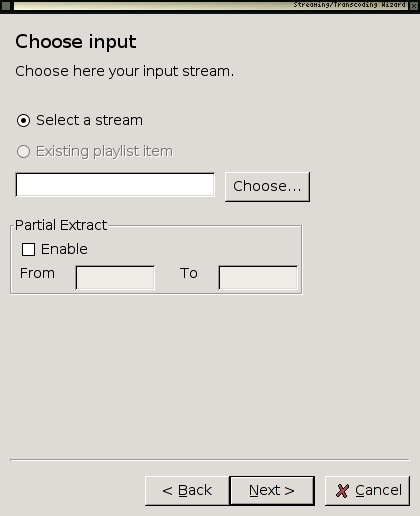This screenshot has height=516, width=420.
Task: Choose the "Existing playlist item" radio option
Action: click(23, 151)
